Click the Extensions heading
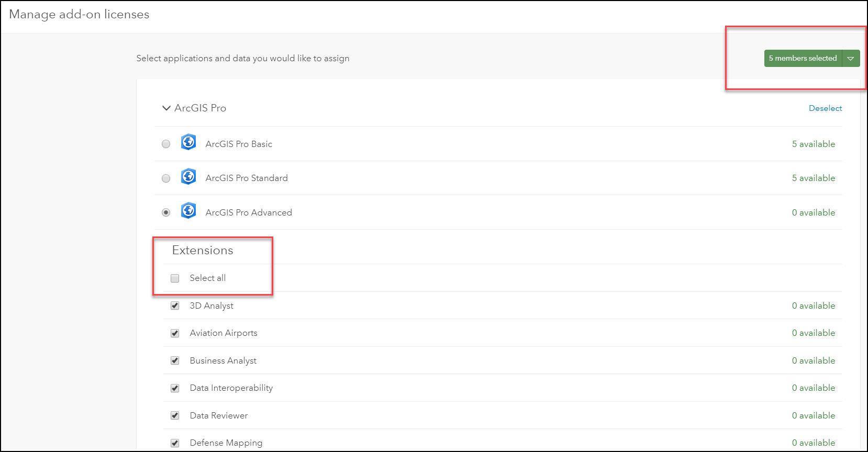The height and width of the screenshot is (452, 868). 203,250
